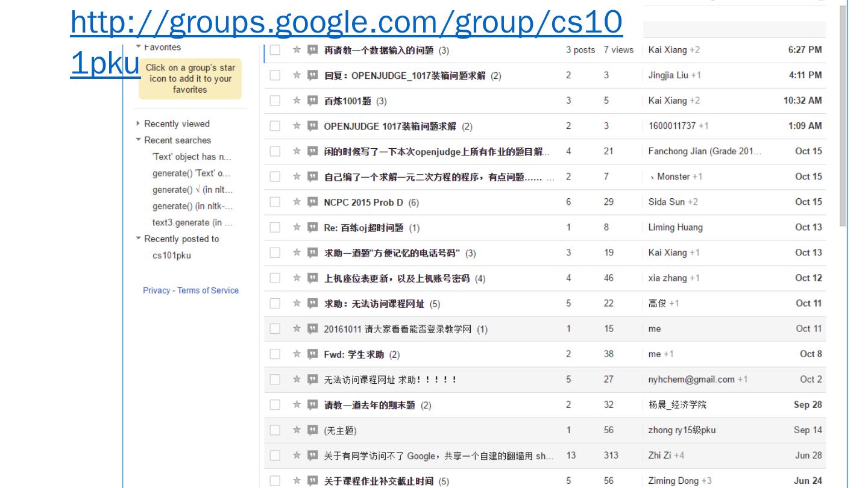Select checkbox for 求助：无法访问课程网址 topic
Screen dimensions: 868x488
point(275,304)
